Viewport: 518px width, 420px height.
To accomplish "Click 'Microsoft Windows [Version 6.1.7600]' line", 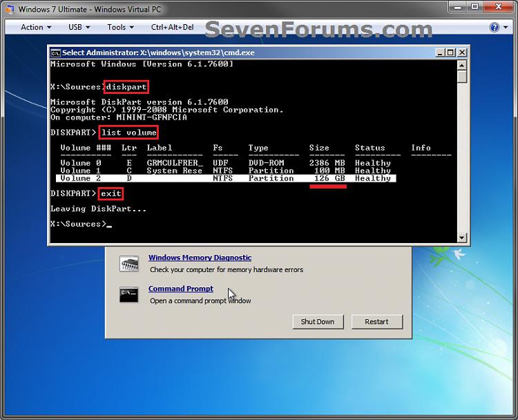I will (142, 64).
